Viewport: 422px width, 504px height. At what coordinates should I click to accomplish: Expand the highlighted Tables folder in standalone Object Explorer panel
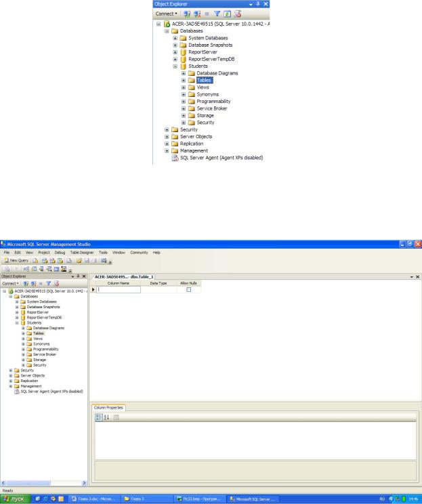tap(184, 81)
